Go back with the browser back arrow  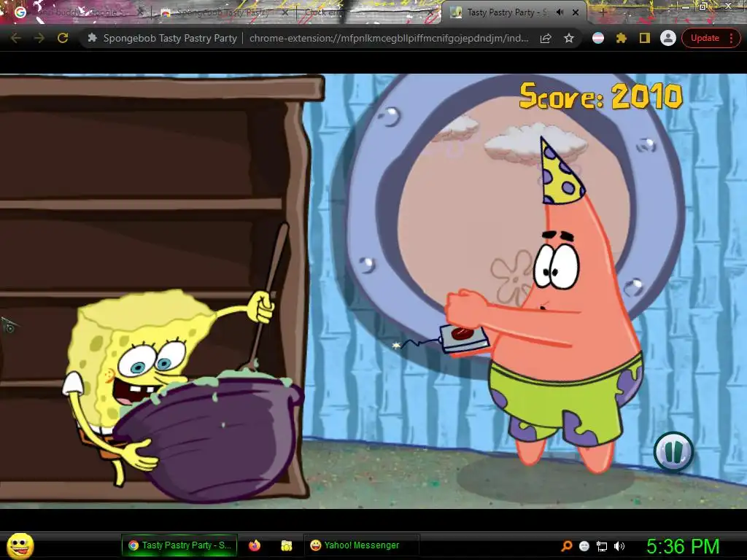tap(16, 38)
